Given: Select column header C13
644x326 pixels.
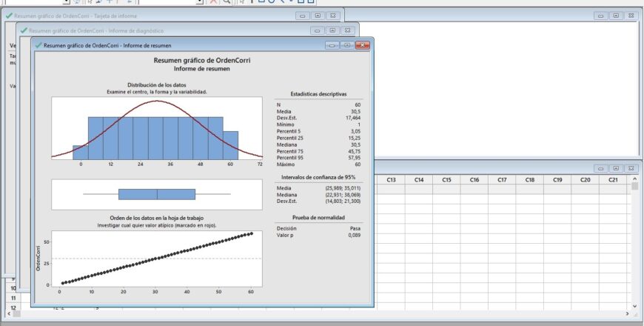Looking at the screenshot, I should point(391,179).
